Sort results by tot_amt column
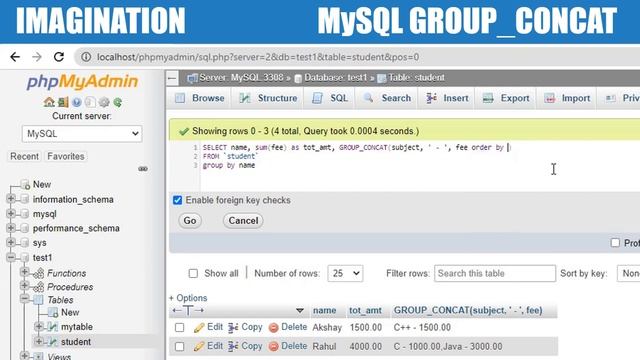This screenshot has height=360, width=640. click(x=365, y=311)
